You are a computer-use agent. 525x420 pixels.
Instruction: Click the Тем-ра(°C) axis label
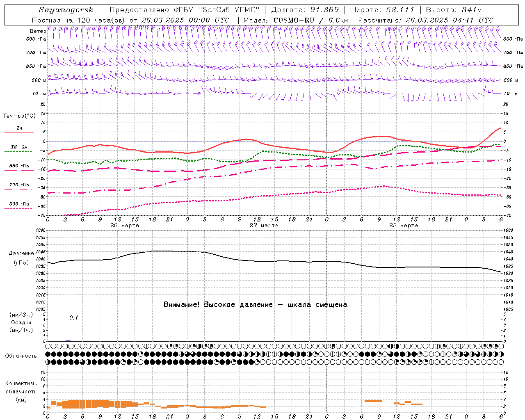point(19,116)
